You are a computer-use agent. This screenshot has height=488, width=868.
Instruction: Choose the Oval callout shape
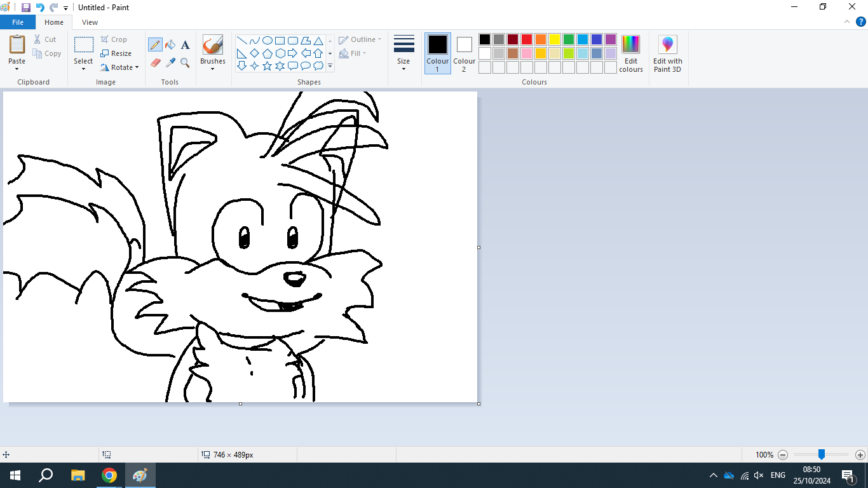306,65
